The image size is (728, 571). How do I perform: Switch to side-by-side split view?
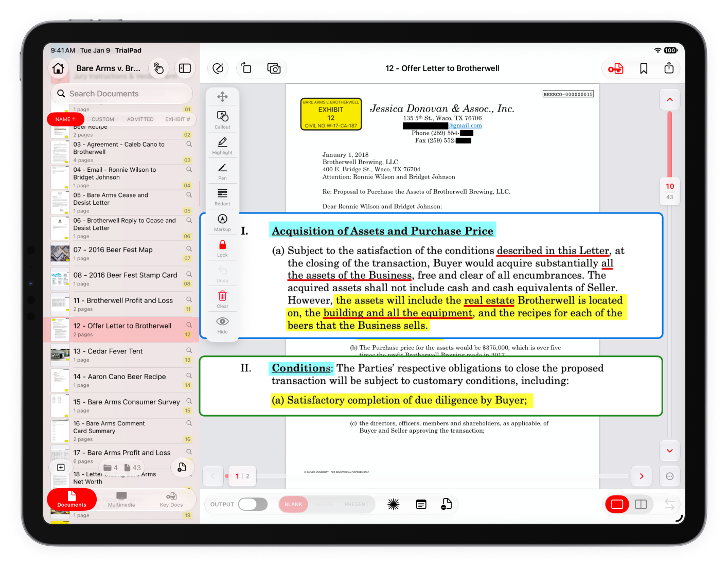(641, 504)
